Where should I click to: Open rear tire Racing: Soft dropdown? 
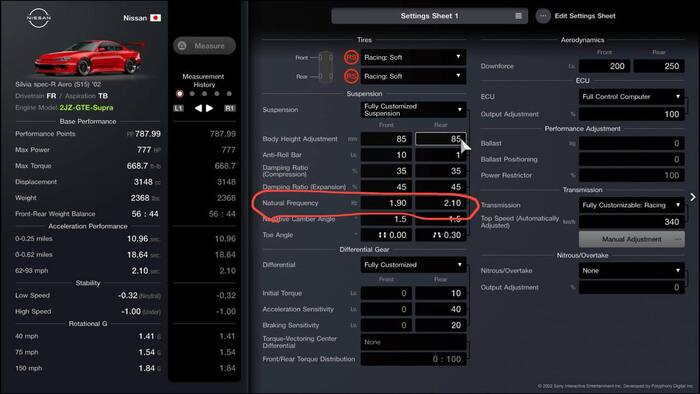(x=413, y=76)
